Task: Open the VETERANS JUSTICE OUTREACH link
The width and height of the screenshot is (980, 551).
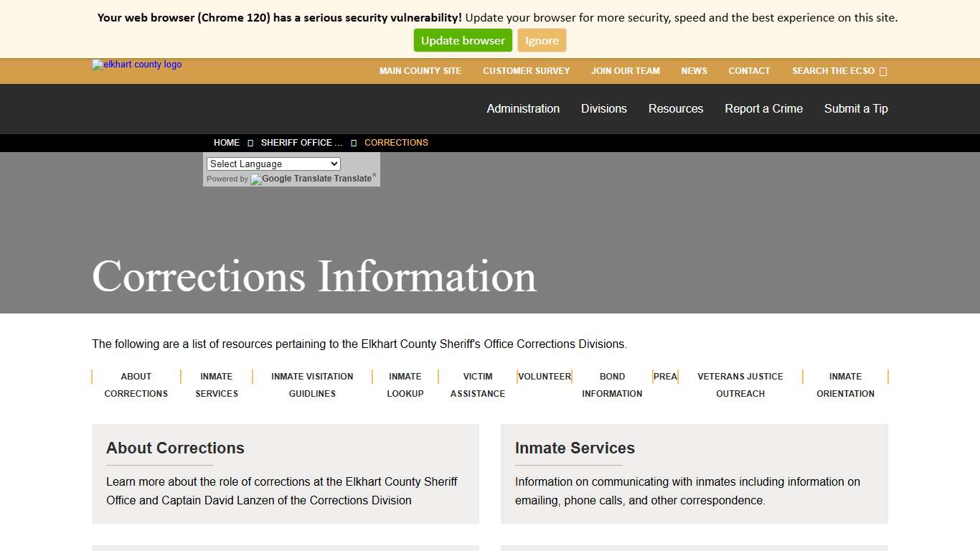Action: (x=740, y=385)
